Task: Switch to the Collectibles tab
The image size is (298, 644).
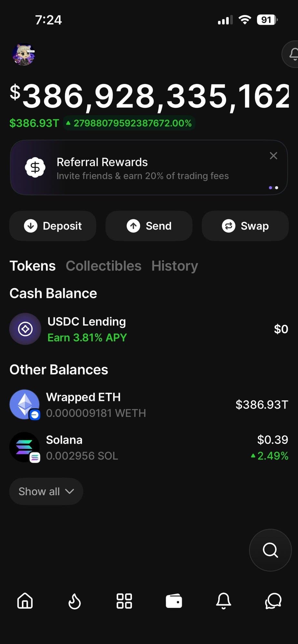Action: [x=104, y=266]
